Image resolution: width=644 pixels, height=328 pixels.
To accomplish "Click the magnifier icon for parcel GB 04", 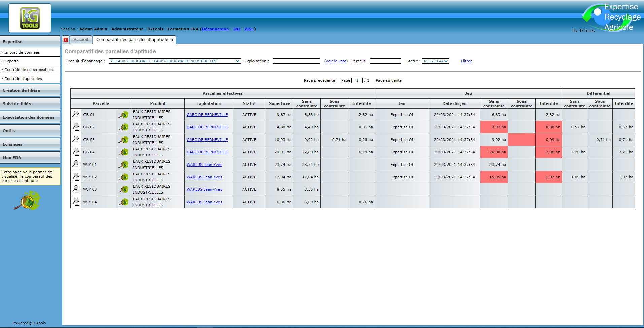I will [76, 152].
